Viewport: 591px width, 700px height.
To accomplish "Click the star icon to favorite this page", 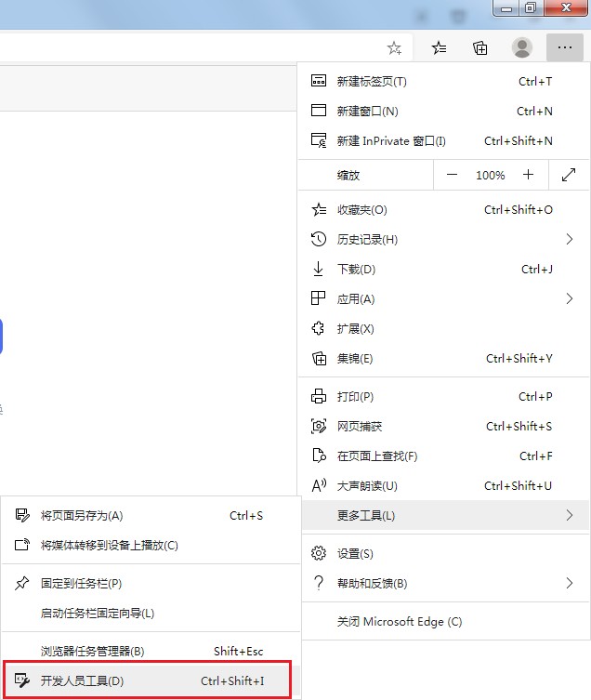I will [x=394, y=47].
